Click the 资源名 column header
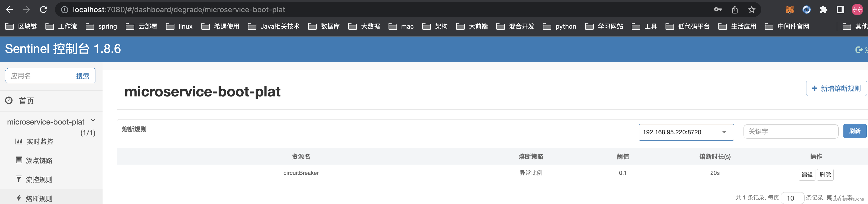Screen dimensions: 868x204 (301, 156)
